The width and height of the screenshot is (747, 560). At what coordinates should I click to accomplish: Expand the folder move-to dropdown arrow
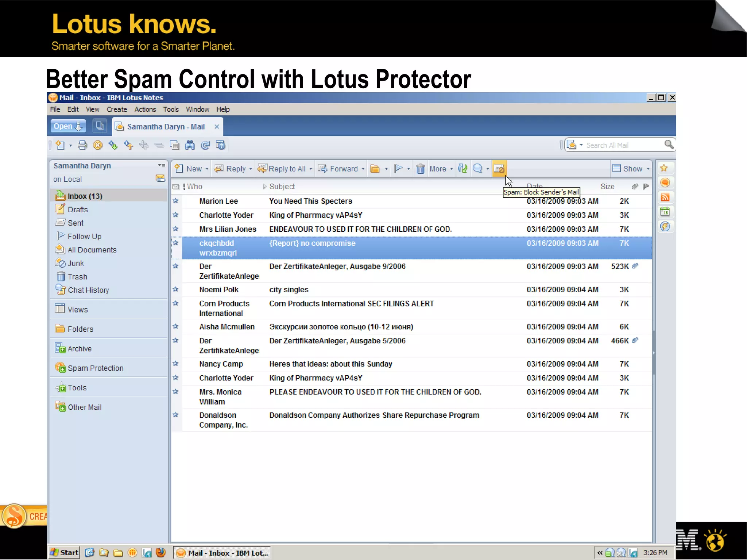pyautogui.click(x=386, y=169)
